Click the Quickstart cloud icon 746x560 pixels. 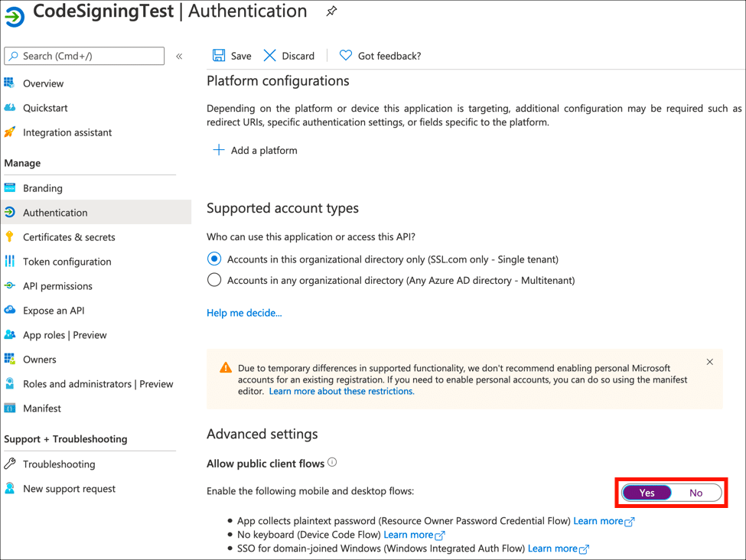click(x=10, y=108)
